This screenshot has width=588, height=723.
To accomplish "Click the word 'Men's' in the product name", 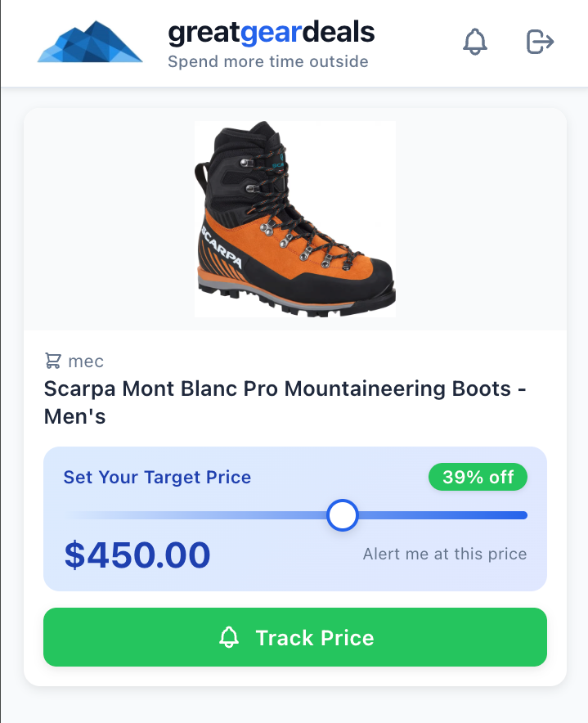I will 74,417.
